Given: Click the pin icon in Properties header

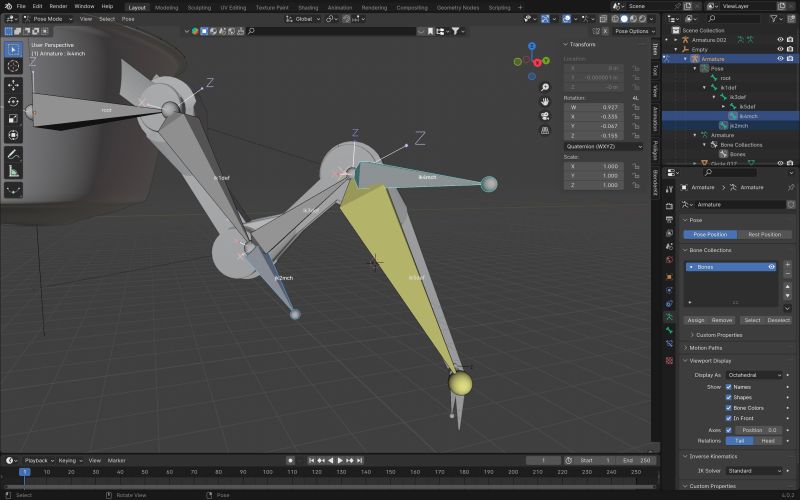Looking at the screenshot, I should tap(790, 188).
